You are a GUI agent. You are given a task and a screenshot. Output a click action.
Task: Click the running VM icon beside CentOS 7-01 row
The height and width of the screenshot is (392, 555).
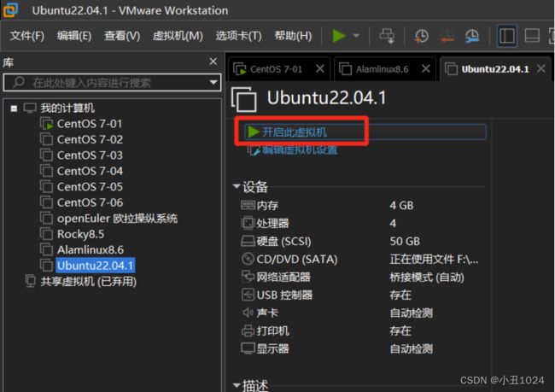point(46,124)
